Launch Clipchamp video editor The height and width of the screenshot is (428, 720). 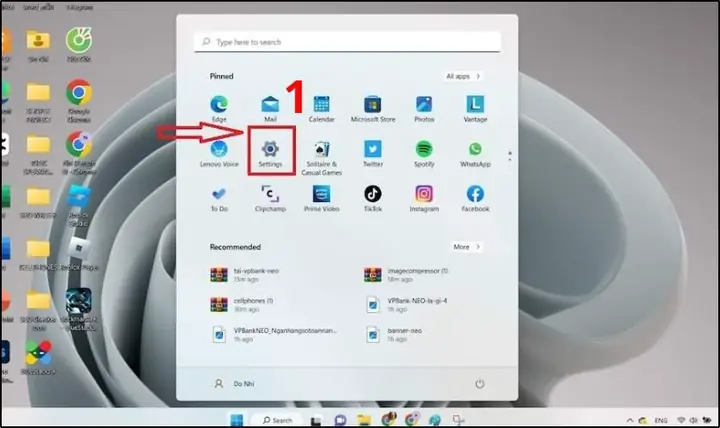pos(270,198)
